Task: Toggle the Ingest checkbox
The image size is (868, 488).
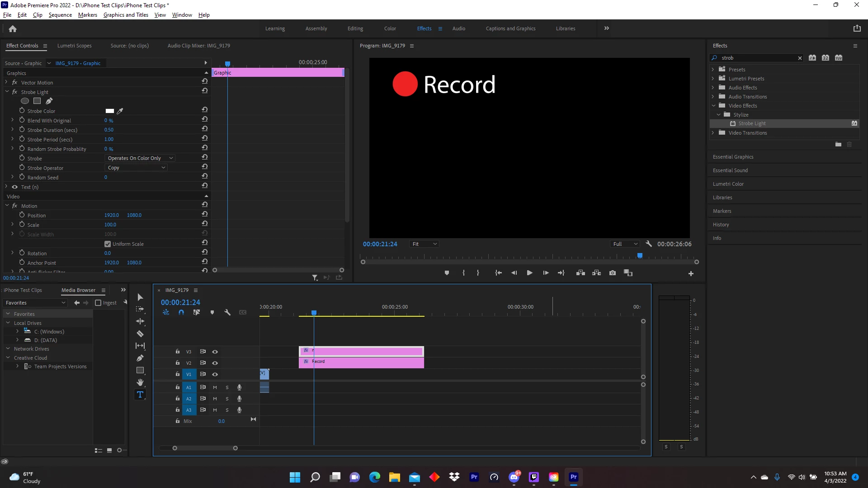Action: (x=98, y=303)
